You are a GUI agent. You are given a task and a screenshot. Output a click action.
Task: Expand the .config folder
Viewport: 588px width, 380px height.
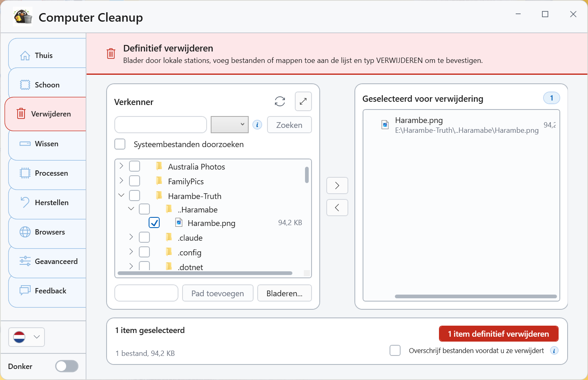pyautogui.click(x=131, y=252)
